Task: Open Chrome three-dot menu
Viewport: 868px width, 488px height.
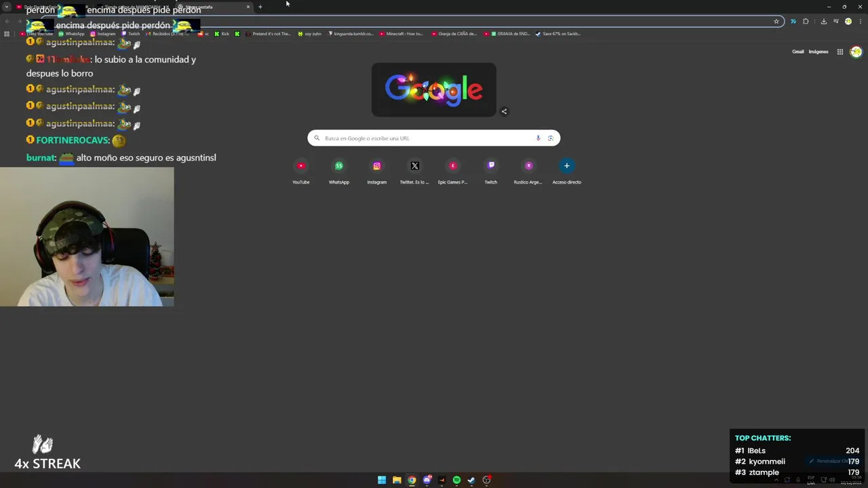Action: (x=859, y=22)
